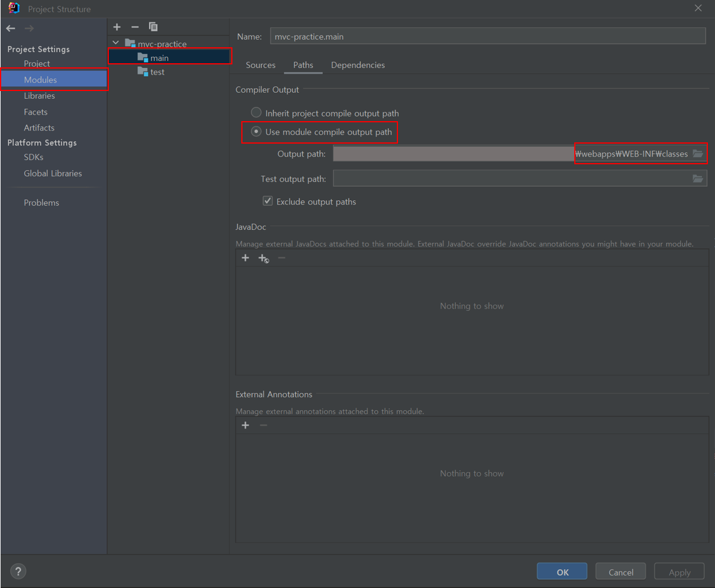This screenshot has height=588, width=715.
Task: Switch to the Dependencies tab
Action: click(x=358, y=65)
